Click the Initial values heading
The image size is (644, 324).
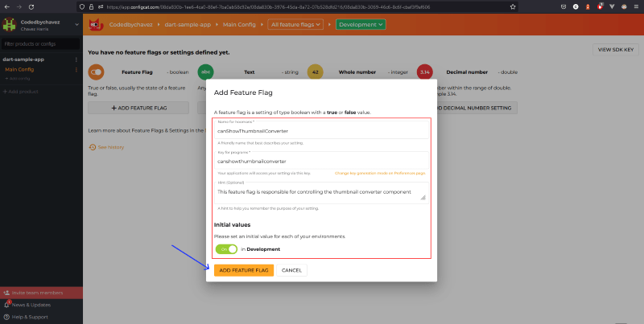click(x=232, y=225)
